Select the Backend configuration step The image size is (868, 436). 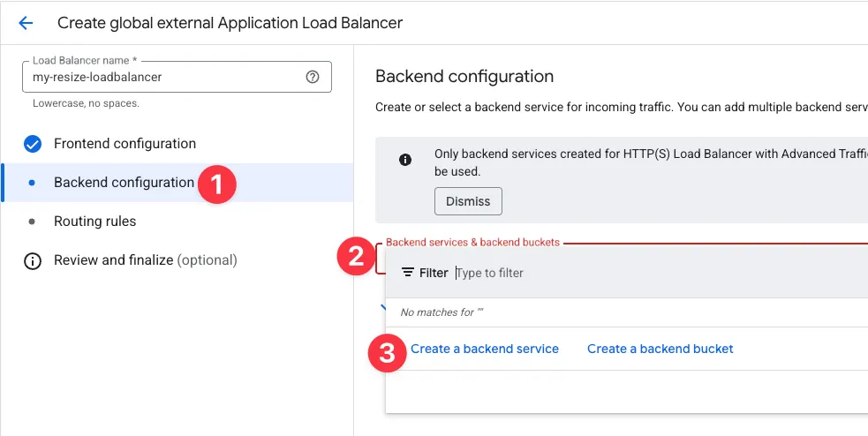pyautogui.click(x=124, y=183)
